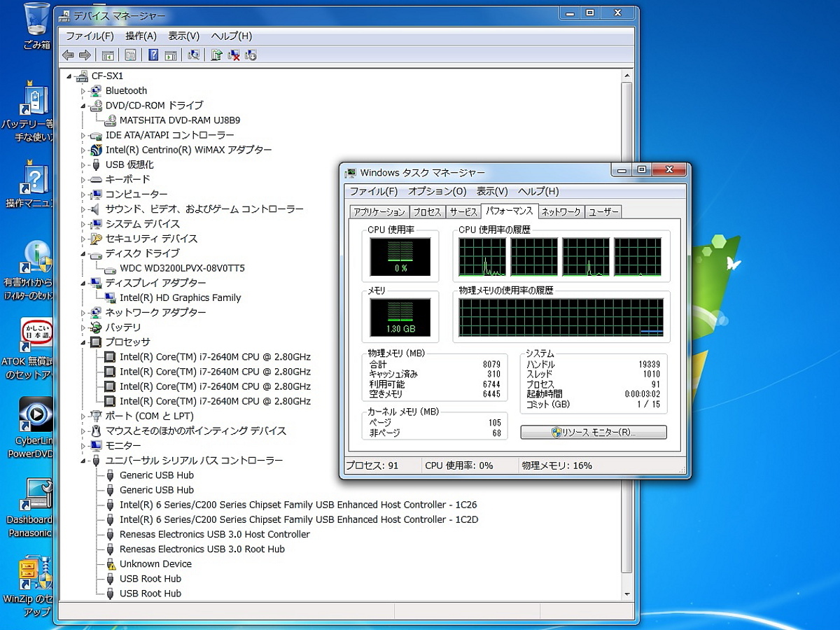Screen dimensions: 840x630
Task: Expand the IDE ATA/ATAPI コントローラー node
Action: click(x=83, y=135)
